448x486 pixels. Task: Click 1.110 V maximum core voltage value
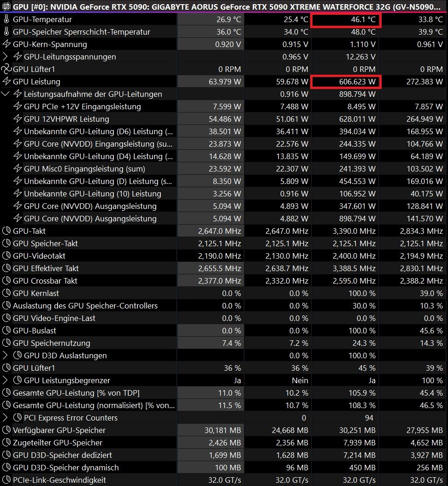362,44
